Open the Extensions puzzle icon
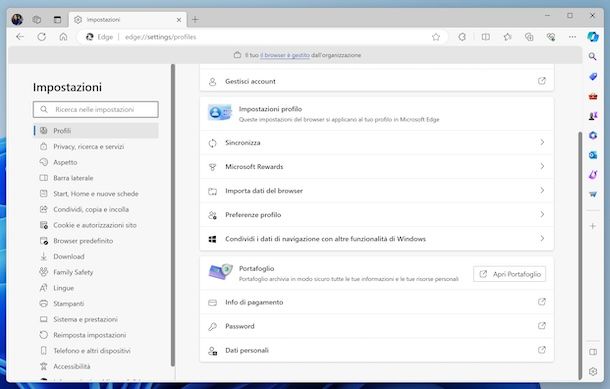This screenshot has height=389, width=610. pyautogui.click(x=462, y=37)
